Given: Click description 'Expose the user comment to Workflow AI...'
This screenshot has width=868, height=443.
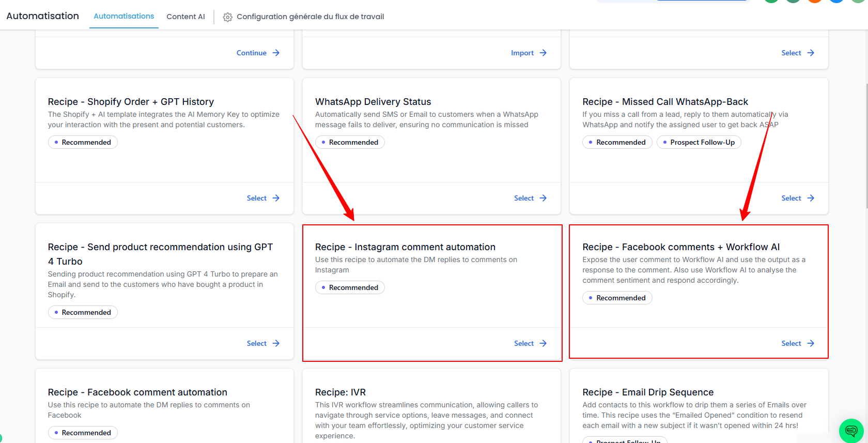Looking at the screenshot, I should point(694,270).
